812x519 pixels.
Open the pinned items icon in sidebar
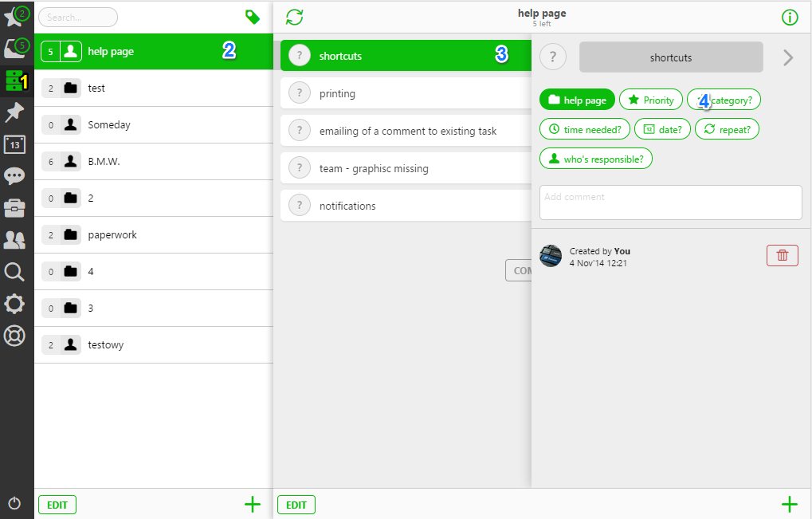point(14,112)
